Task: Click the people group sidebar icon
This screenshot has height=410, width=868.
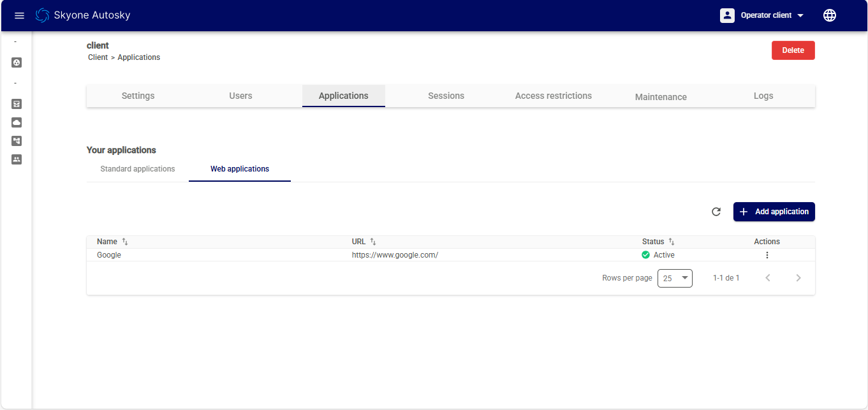Action: 17,159
